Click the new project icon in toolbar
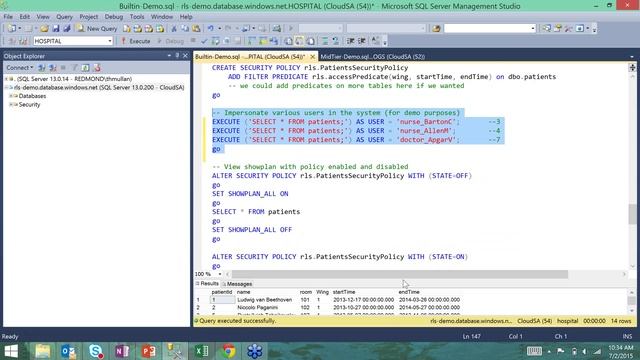 tap(11, 28)
